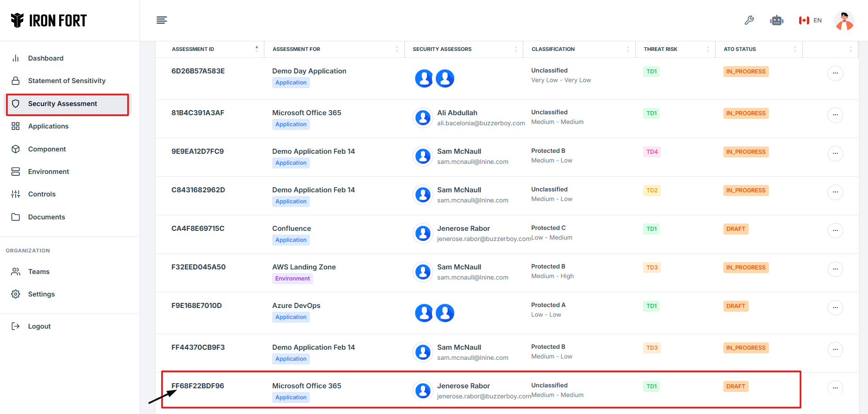Open Statement of Sensitivity page
The height and width of the screenshot is (414, 868).
67,81
